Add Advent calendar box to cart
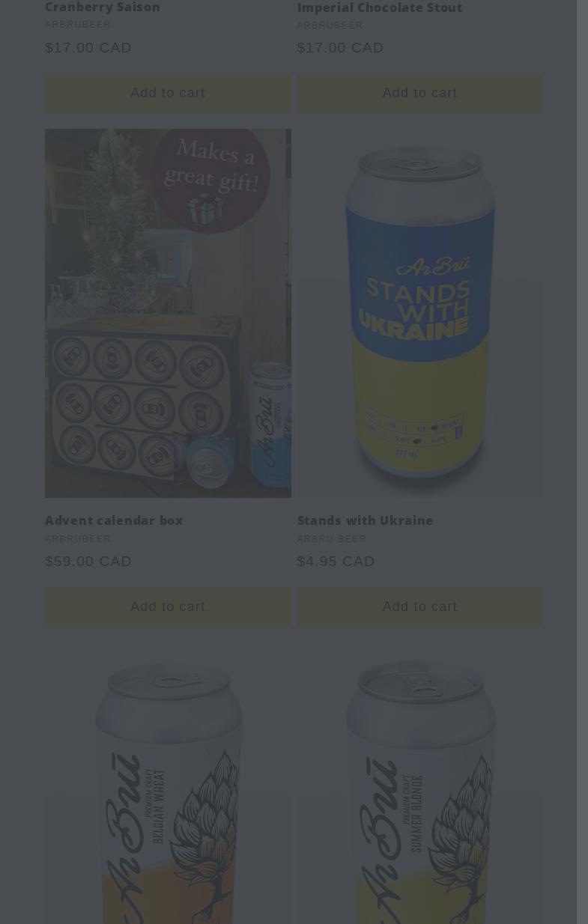The image size is (588, 924). (x=168, y=607)
